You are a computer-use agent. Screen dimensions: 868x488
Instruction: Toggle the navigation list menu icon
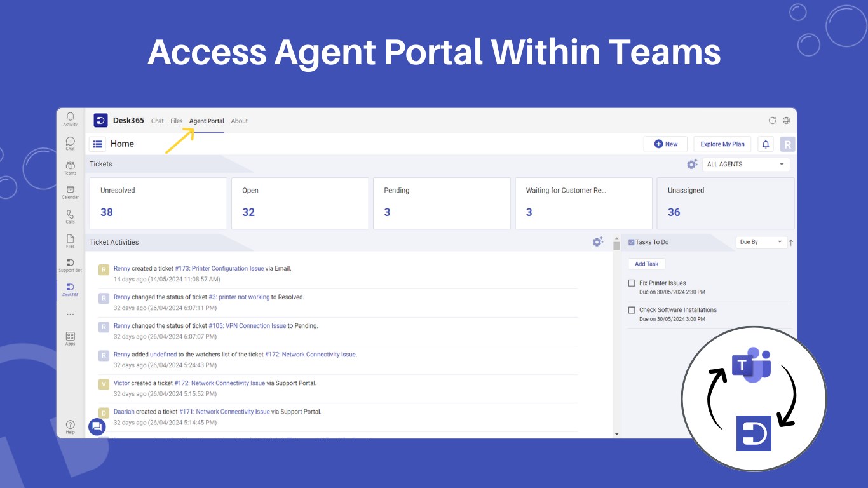pyautogui.click(x=97, y=144)
